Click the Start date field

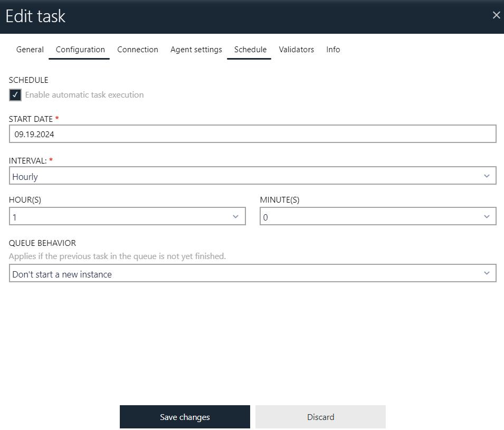point(252,133)
